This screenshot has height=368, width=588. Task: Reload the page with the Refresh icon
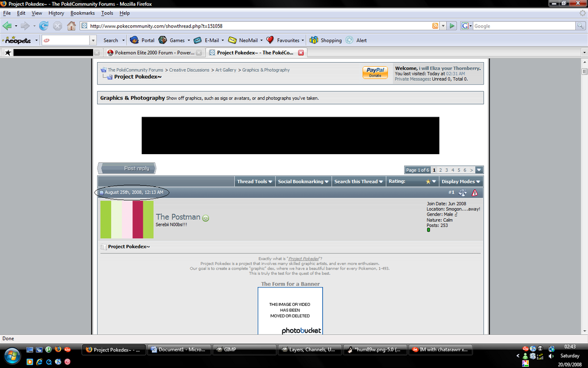pos(44,26)
